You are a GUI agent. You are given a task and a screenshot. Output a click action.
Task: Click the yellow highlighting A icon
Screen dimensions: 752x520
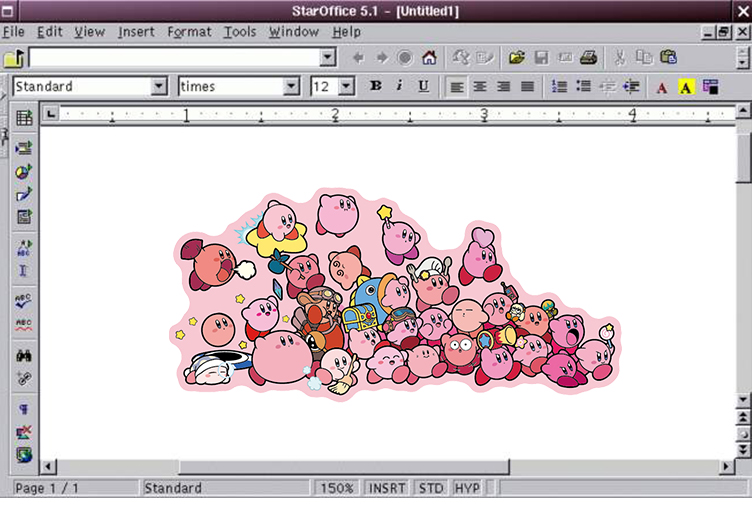[686, 87]
